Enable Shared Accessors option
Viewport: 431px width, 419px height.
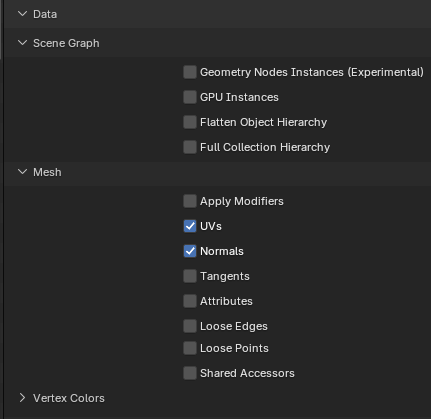coord(190,373)
